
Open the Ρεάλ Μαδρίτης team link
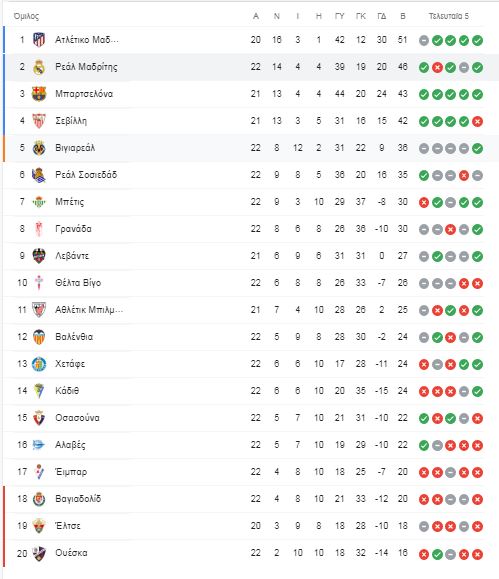pyautogui.click(x=86, y=67)
